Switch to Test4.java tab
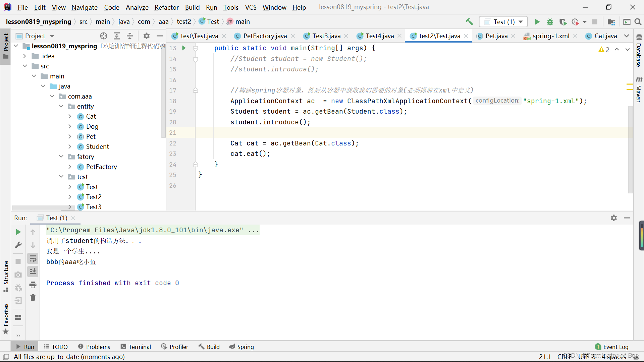The image size is (644, 362). 379,36
